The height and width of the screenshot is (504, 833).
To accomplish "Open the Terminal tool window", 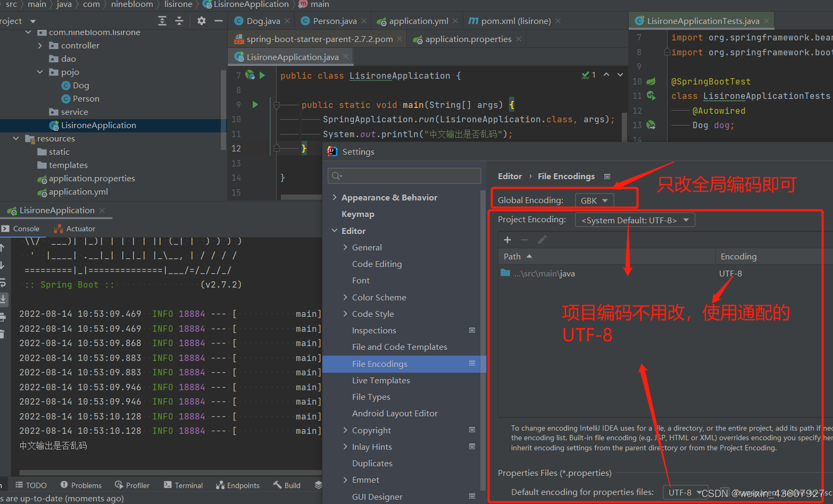I will (184, 485).
